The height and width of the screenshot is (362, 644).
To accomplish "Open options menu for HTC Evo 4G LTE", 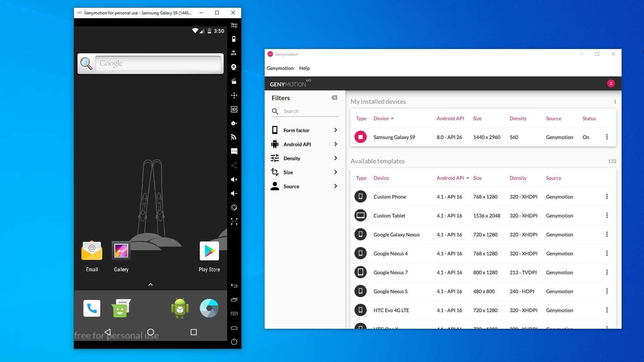I will pyautogui.click(x=607, y=310).
